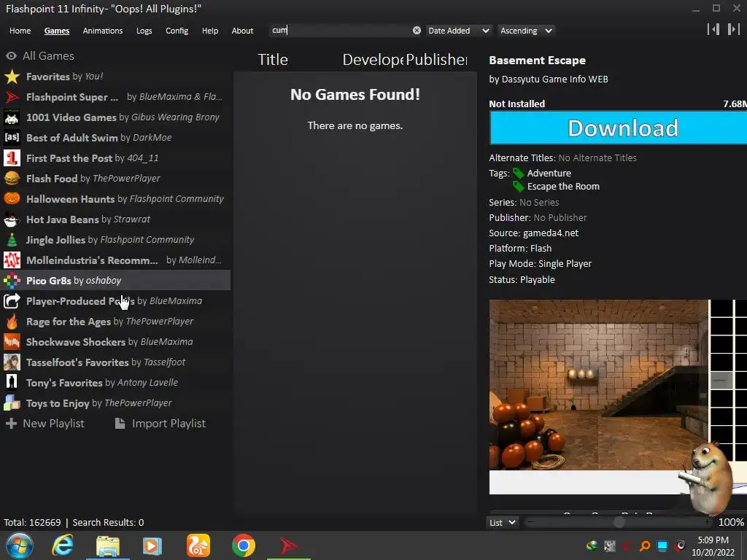Image resolution: width=747 pixels, height=560 pixels.
Task: Select the Halloween Haunts playlist row
Action: [x=116, y=198]
